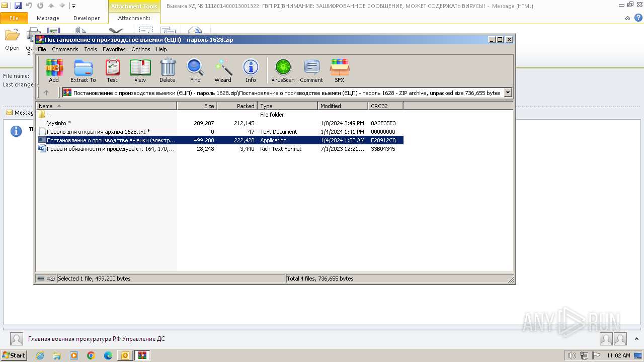Click the Modified date 7/1/2023
The image size is (644, 362).
point(342,149)
